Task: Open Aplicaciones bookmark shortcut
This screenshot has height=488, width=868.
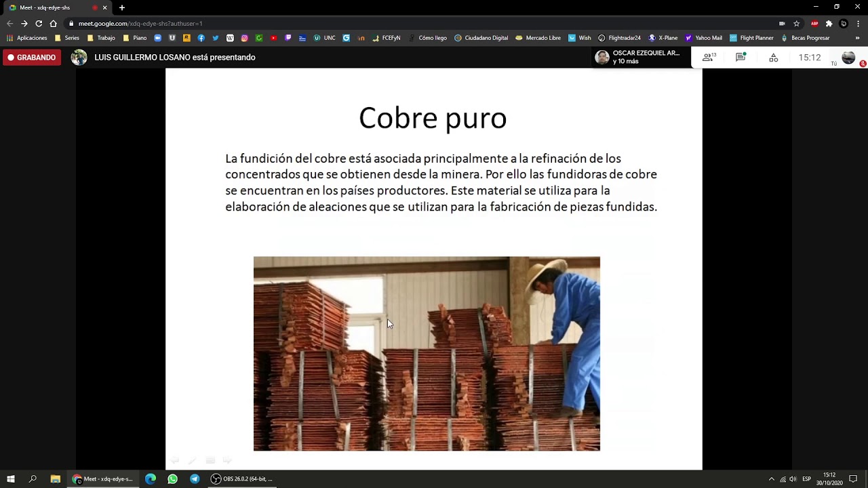Action: tap(27, 38)
